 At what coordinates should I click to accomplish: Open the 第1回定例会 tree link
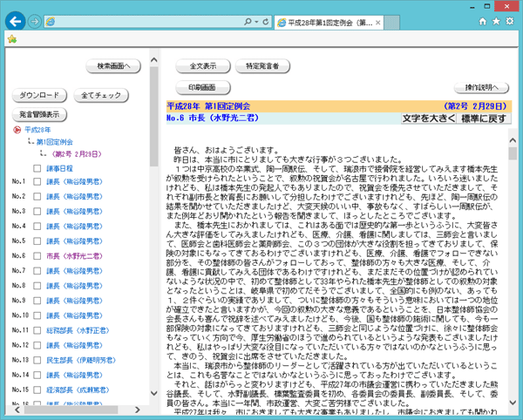(x=54, y=142)
